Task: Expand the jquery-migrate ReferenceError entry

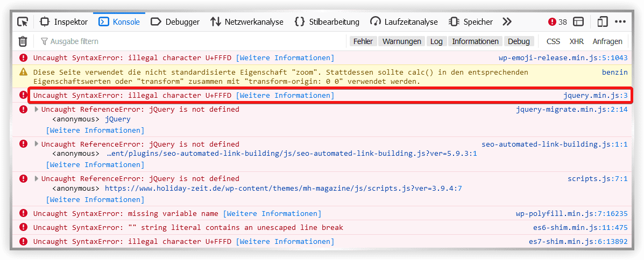Action: pos(37,110)
